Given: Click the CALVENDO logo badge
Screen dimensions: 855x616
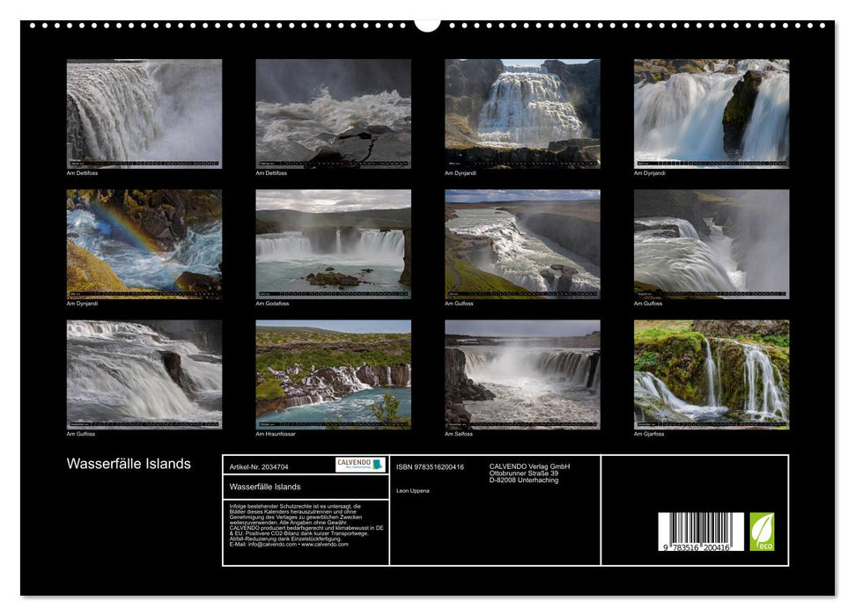Looking at the screenshot, I should pos(360,465).
